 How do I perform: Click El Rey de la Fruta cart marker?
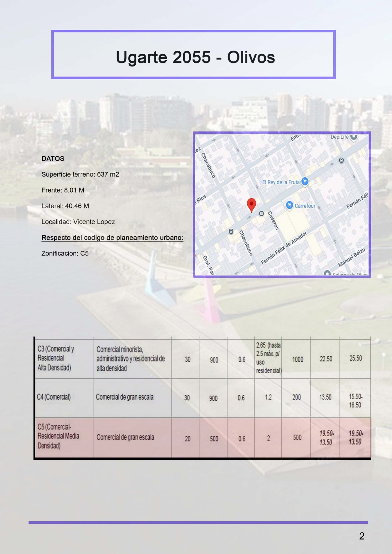coord(305,181)
